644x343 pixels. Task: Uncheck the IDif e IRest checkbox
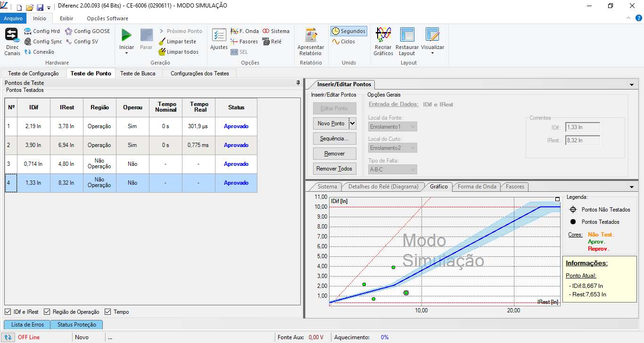pos(8,312)
